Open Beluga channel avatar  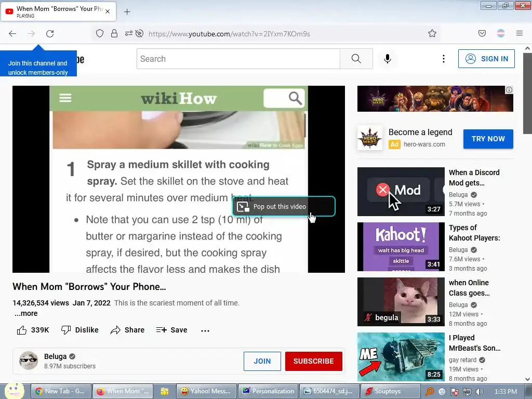(29, 361)
